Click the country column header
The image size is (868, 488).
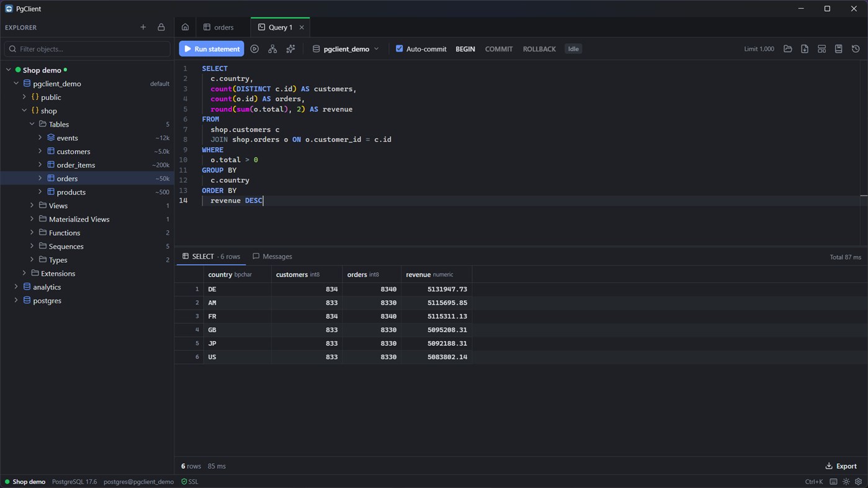(237, 275)
